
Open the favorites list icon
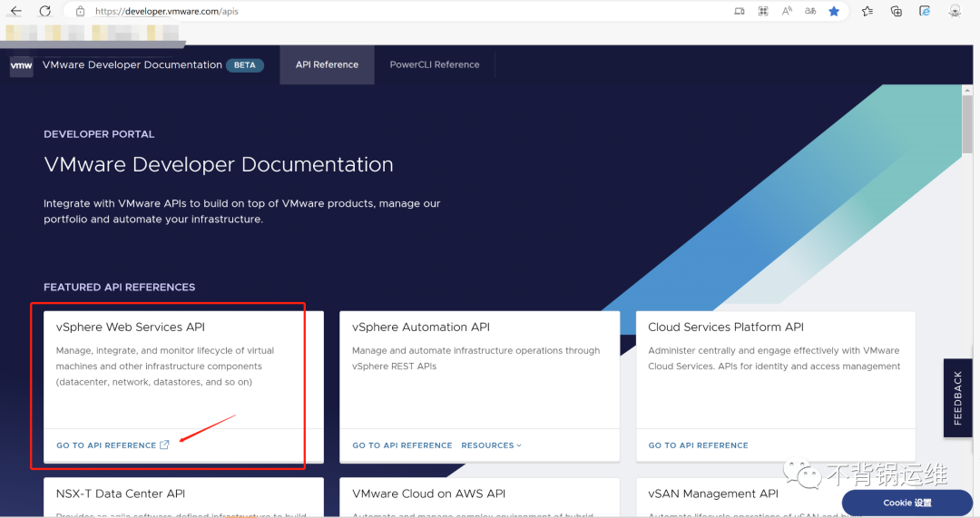pos(867,11)
